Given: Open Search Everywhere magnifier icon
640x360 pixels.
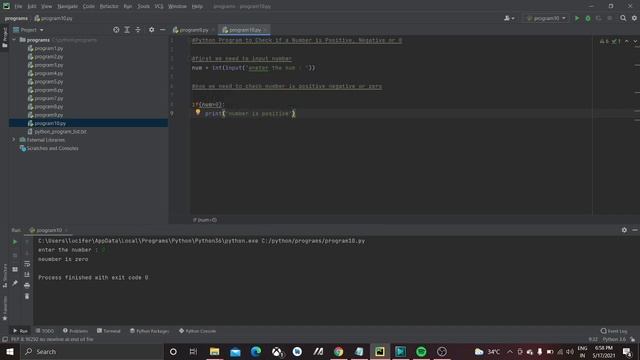Looking at the screenshot, I should coord(623,18).
